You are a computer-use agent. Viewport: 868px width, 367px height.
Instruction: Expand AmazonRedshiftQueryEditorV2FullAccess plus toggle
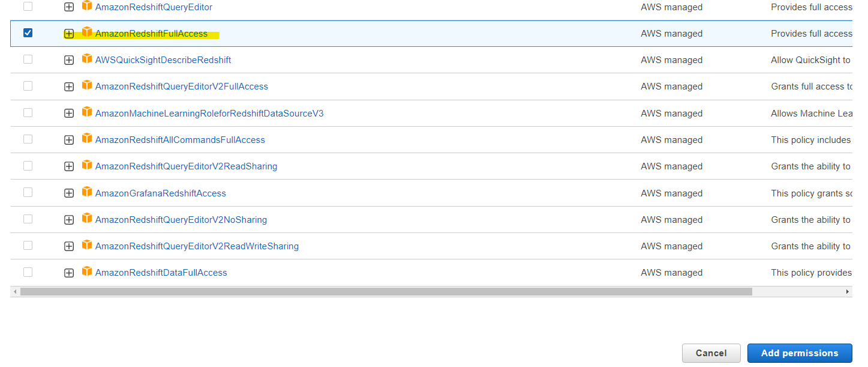click(x=69, y=86)
